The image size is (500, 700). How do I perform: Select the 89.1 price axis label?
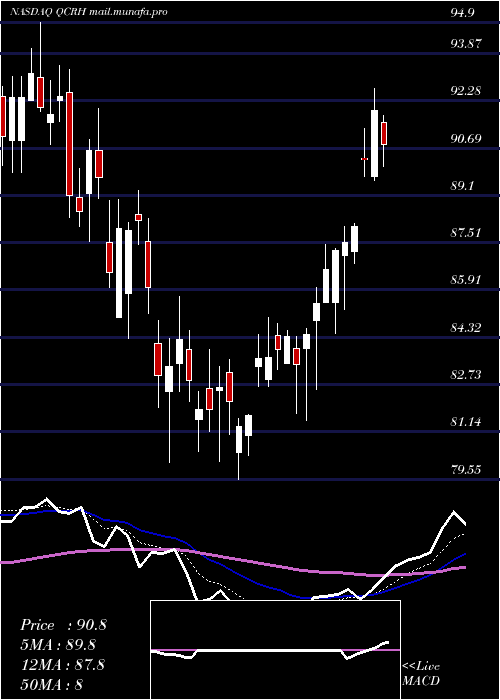(x=462, y=186)
